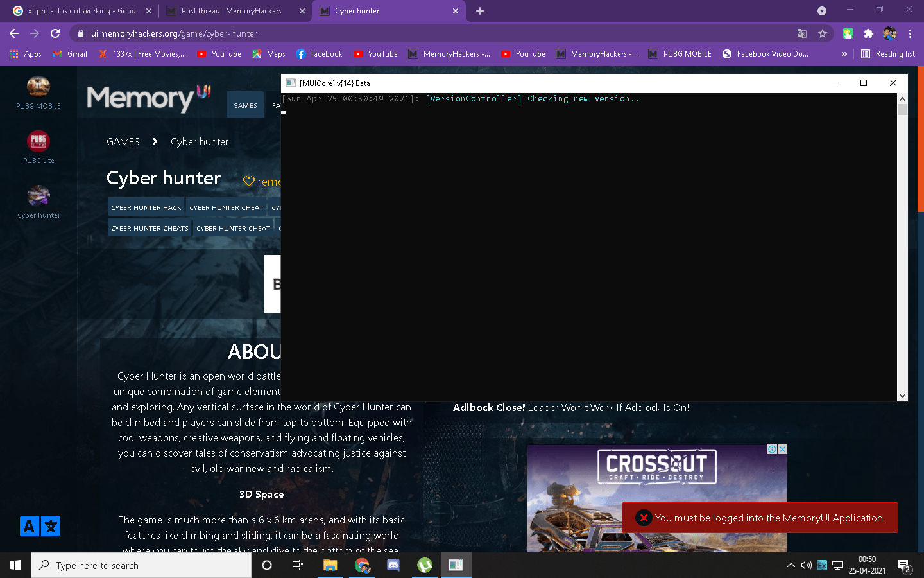Open the green extension icon in toolbar
Viewport: 924px width, 578px height.
click(848, 33)
